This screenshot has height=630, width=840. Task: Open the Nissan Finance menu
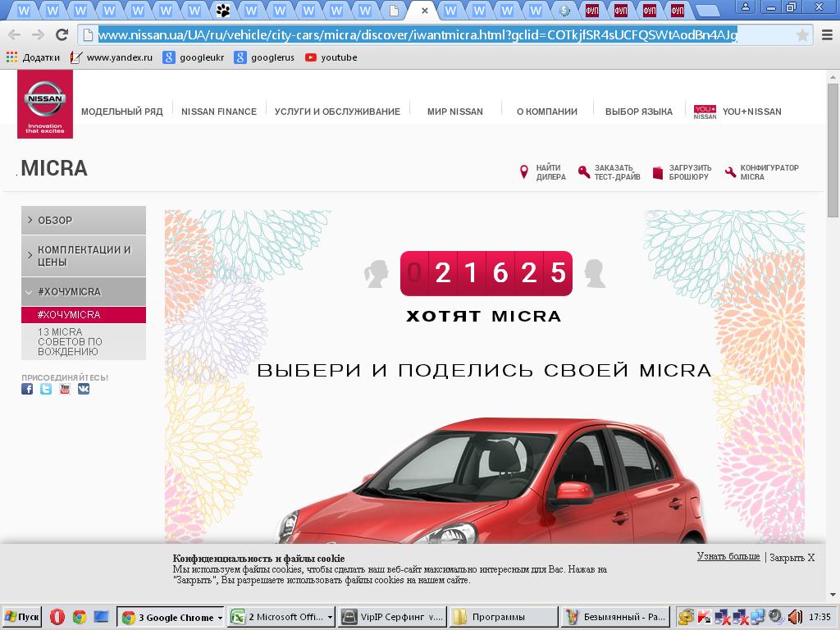click(219, 112)
